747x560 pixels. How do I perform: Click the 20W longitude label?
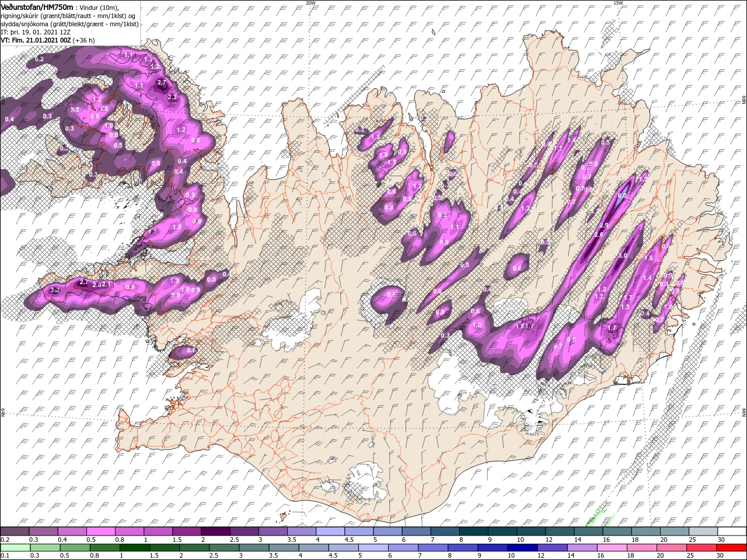(310, 3)
